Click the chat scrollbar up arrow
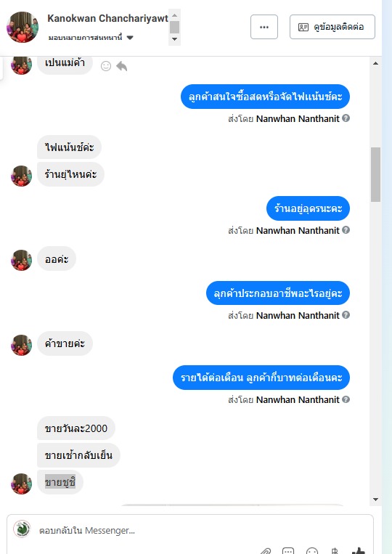This screenshot has height=554, width=392. pos(375,64)
